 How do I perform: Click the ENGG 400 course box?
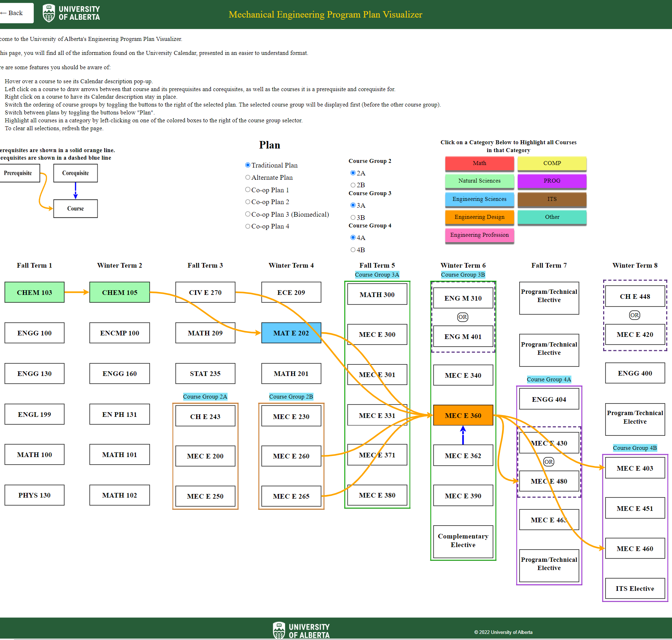tap(634, 373)
